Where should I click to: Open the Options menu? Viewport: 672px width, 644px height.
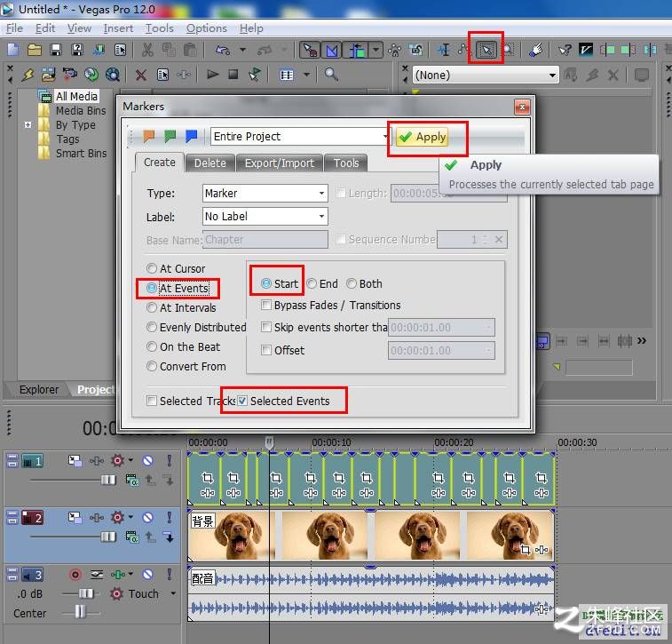click(x=206, y=28)
